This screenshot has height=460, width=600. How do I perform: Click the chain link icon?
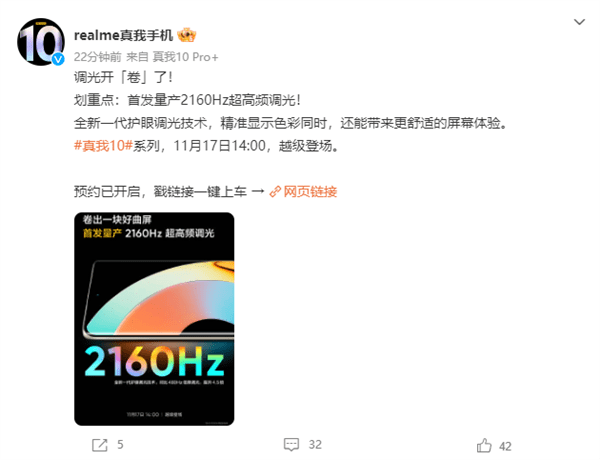tap(275, 191)
